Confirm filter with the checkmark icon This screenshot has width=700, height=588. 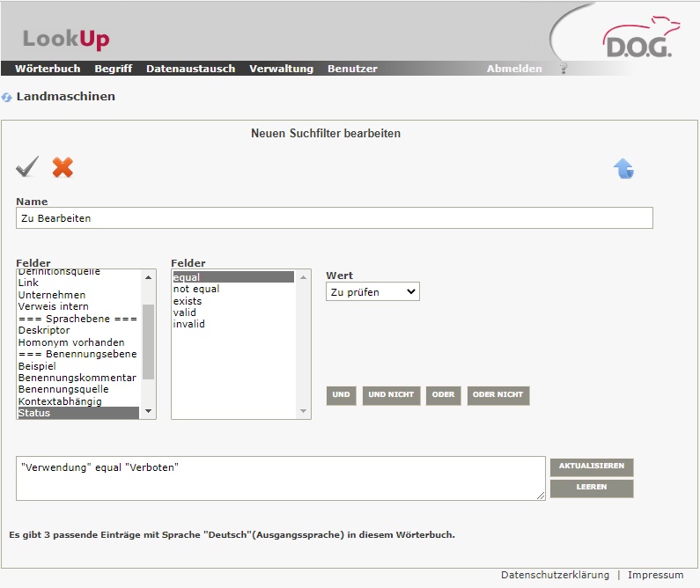[27, 166]
